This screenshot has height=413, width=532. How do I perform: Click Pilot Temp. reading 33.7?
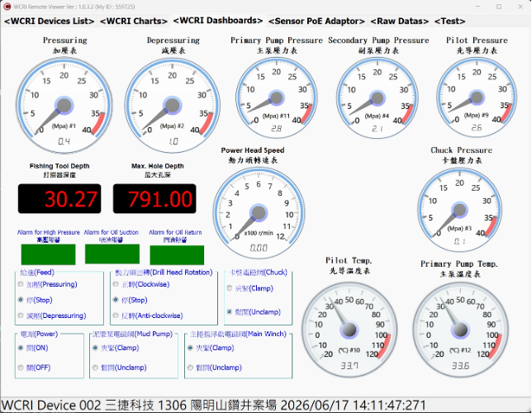(349, 365)
